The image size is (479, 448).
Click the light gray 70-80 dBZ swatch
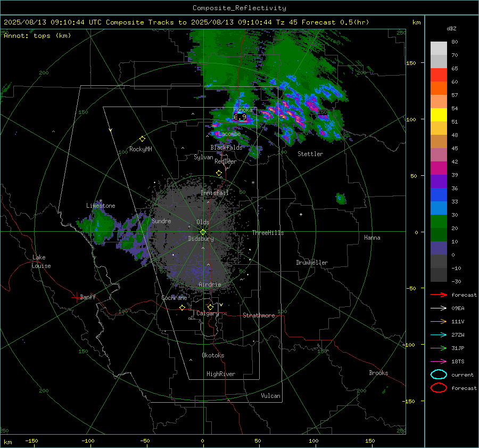[439, 48]
